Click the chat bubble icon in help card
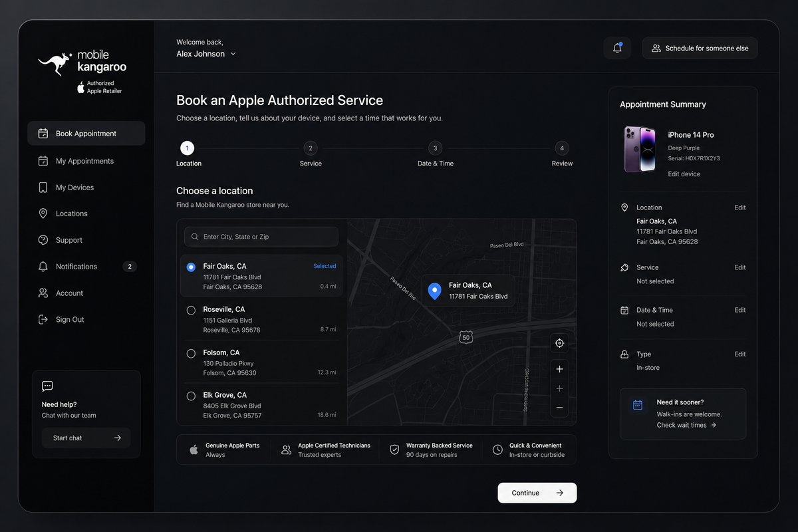Viewport: 798px width, 532px height. pyautogui.click(x=47, y=386)
